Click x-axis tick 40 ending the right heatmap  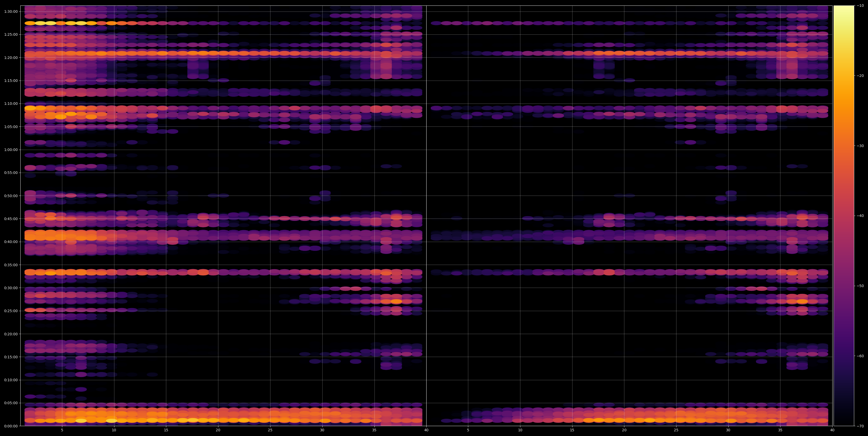tap(832, 430)
